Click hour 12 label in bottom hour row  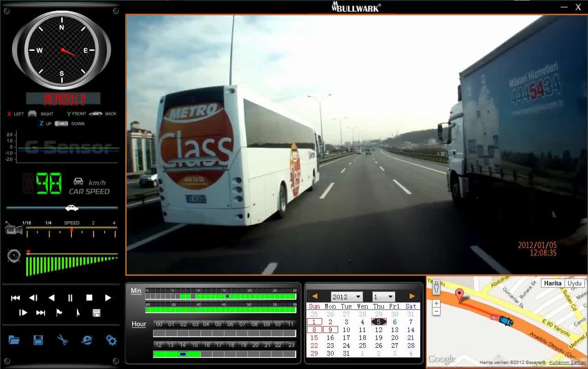click(x=159, y=345)
